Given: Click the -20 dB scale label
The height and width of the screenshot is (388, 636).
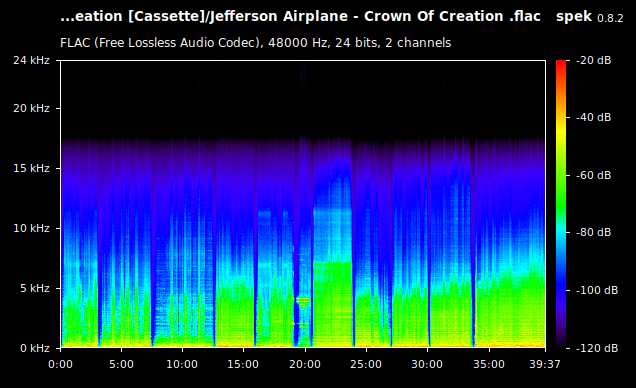Looking at the screenshot, I should [x=594, y=60].
